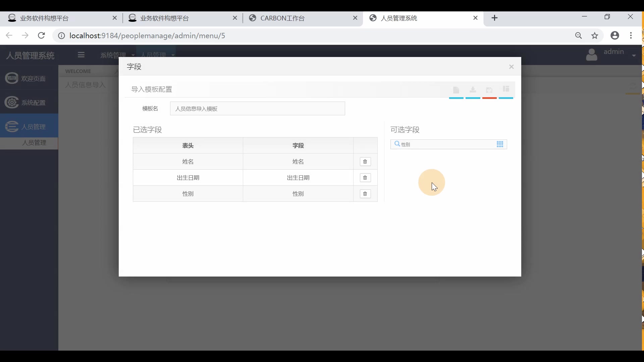Click the 模板名 input field
The width and height of the screenshot is (644, 362).
point(258,109)
